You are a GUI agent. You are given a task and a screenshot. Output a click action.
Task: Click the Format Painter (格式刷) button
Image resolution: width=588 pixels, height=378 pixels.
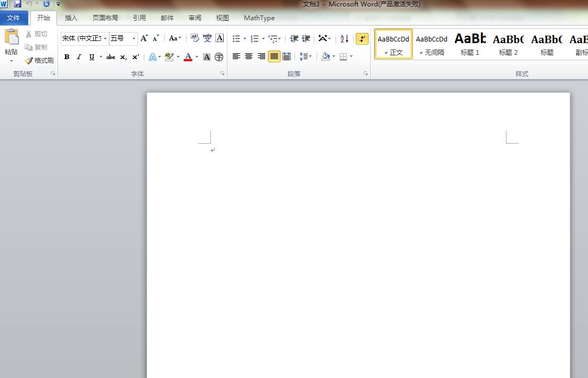(39, 61)
